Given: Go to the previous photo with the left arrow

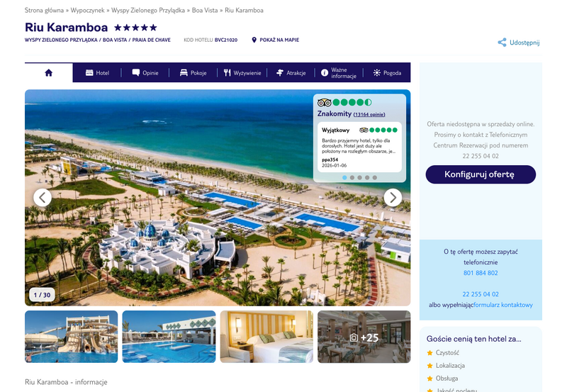Looking at the screenshot, I should click(x=43, y=198).
